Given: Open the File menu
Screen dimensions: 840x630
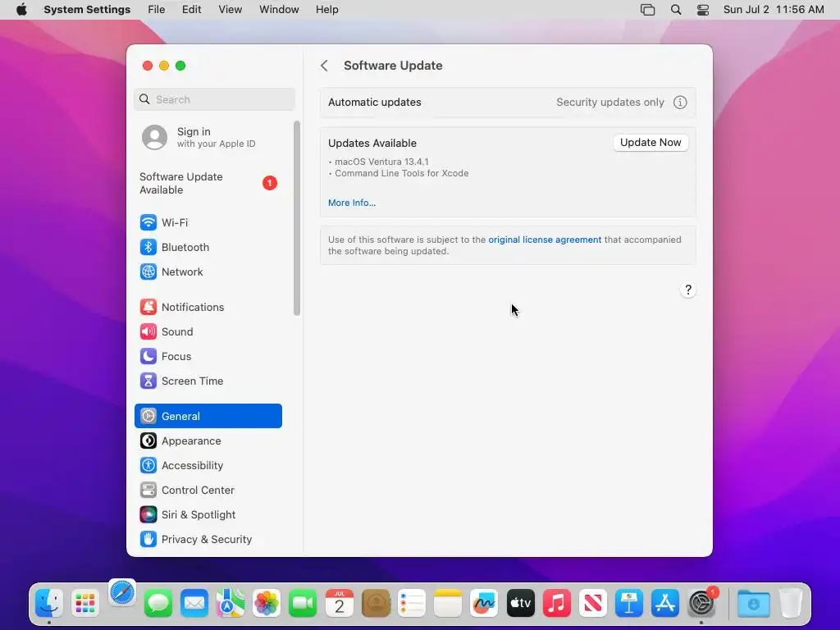Looking at the screenshot, I should coord(157,10).
